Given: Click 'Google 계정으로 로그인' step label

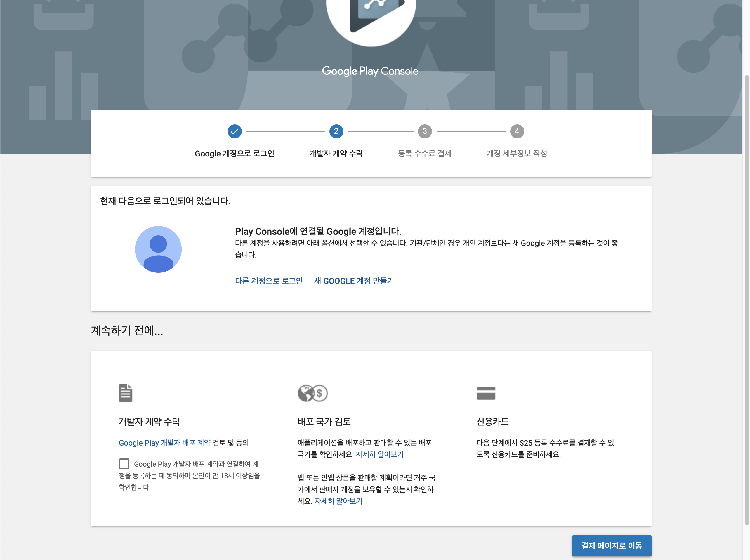Looking at the screenshot, I should coord(234,154).
